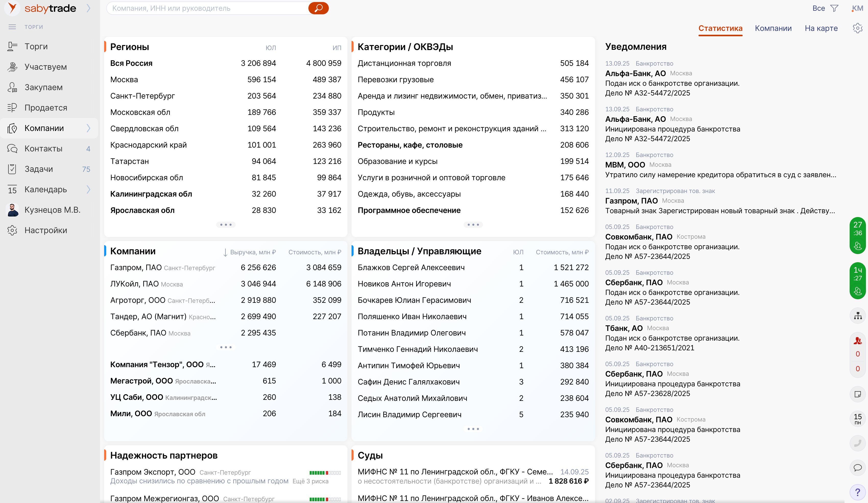Open the org structure icon in right rail
Viewport: 868px width, 503px height.
pos(857,316)
